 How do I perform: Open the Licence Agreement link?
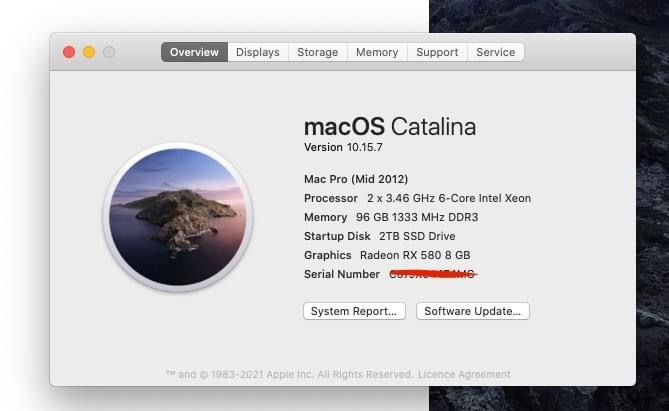464,374
